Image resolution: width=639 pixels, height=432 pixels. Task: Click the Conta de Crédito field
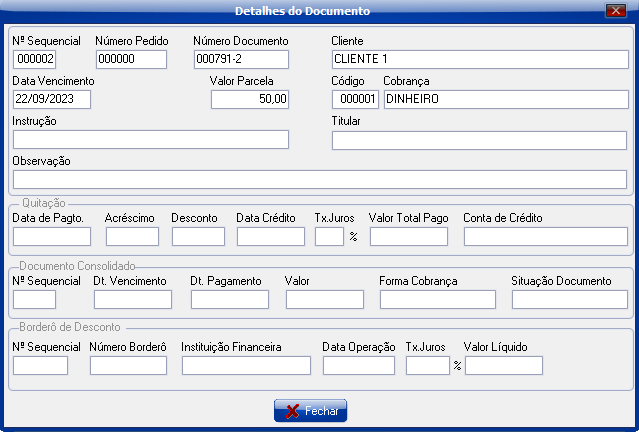pos(545,236)
